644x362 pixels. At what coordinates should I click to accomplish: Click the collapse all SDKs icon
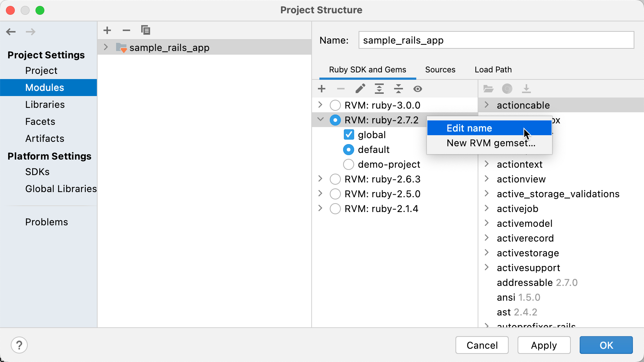[399, 89]
